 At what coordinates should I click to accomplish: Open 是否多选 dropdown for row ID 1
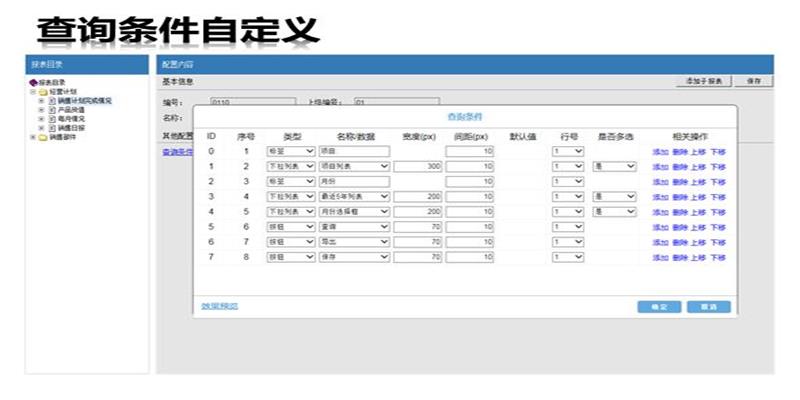point(614,167)
